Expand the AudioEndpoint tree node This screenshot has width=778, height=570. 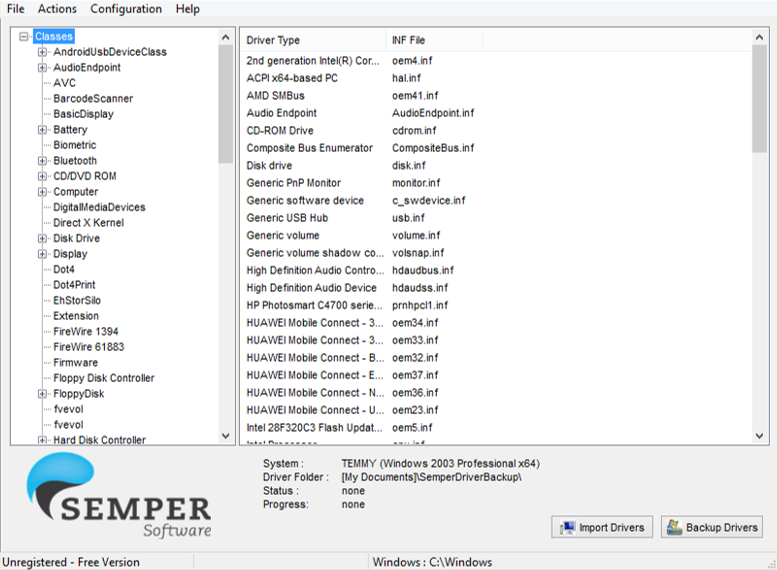(43, 67)
